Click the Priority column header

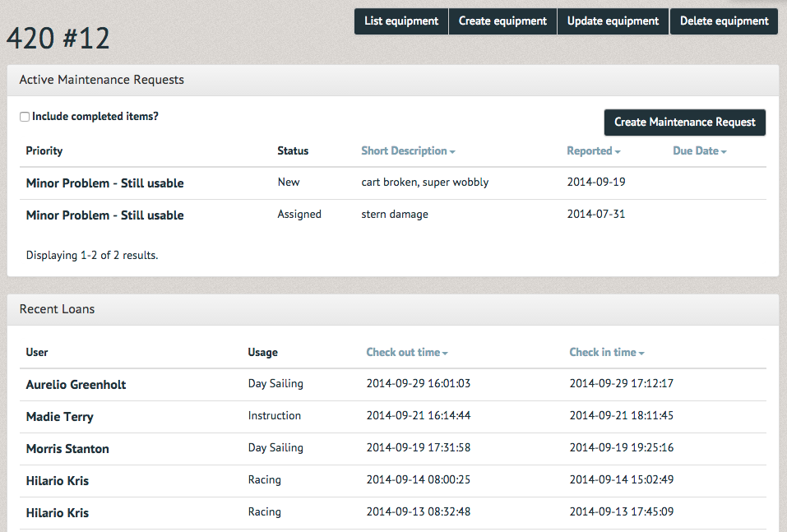44,151
